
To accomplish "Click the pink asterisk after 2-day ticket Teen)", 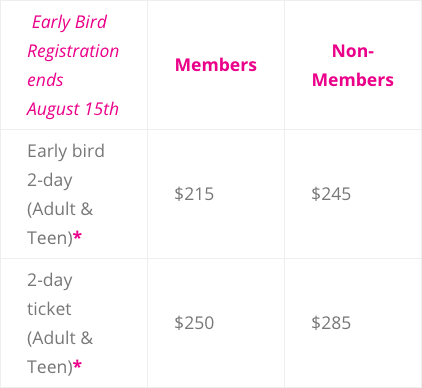I will pyautogui.click(x=77, y=365).
